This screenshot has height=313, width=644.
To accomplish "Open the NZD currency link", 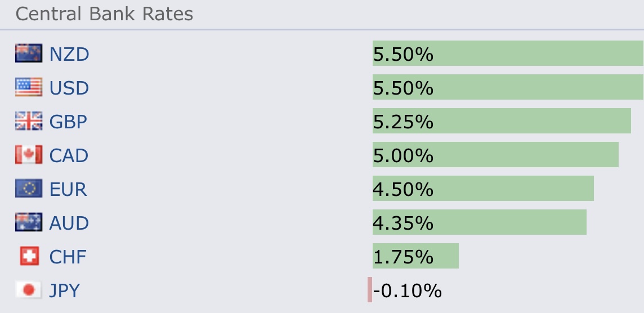I will [x=69, y=55].
